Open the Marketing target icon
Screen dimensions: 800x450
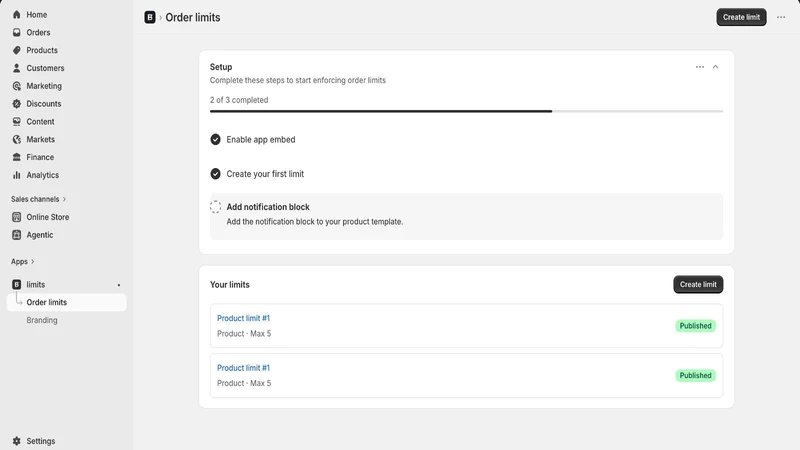coord(16,86)
